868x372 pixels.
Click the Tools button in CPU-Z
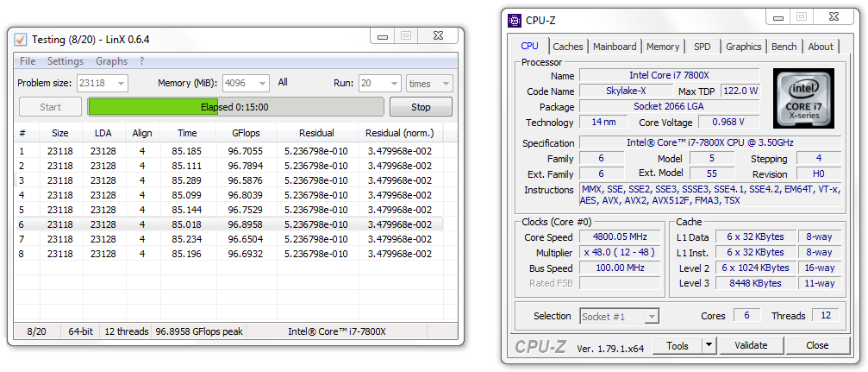[x=678, y=346]
